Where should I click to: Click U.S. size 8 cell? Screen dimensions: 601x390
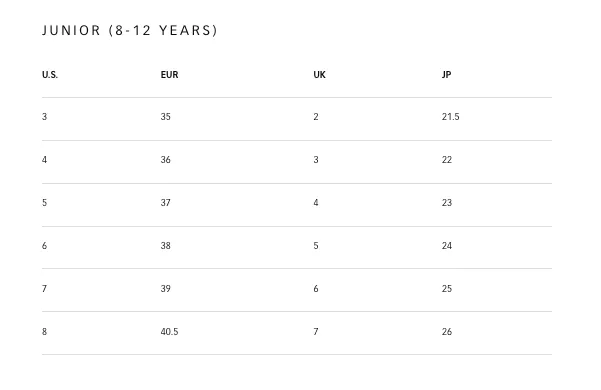(44, 331)
